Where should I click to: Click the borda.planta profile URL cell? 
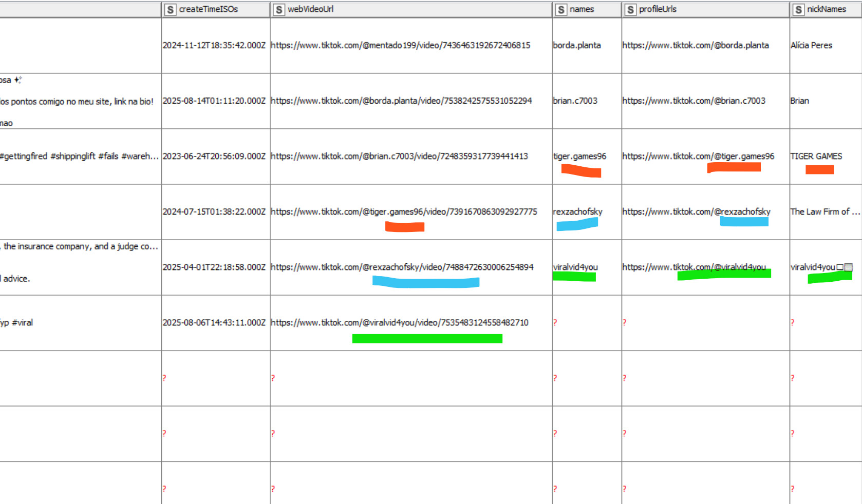695,46
